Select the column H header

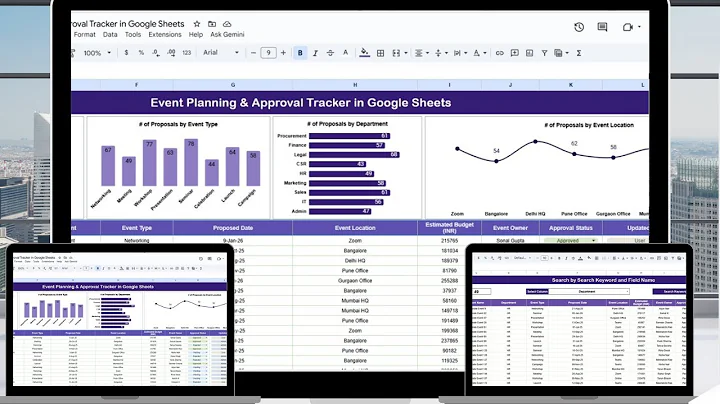pyautogui.click(x=355, y=85)
